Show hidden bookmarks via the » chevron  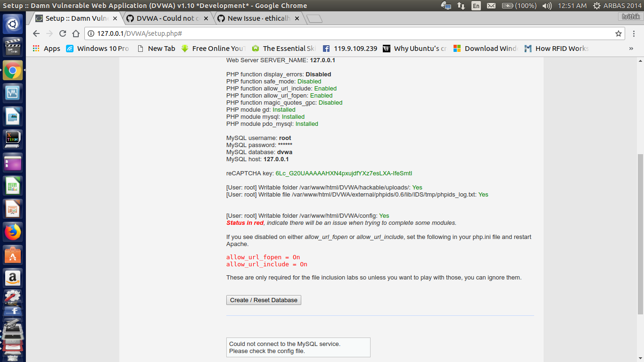(x=631, y=48)
